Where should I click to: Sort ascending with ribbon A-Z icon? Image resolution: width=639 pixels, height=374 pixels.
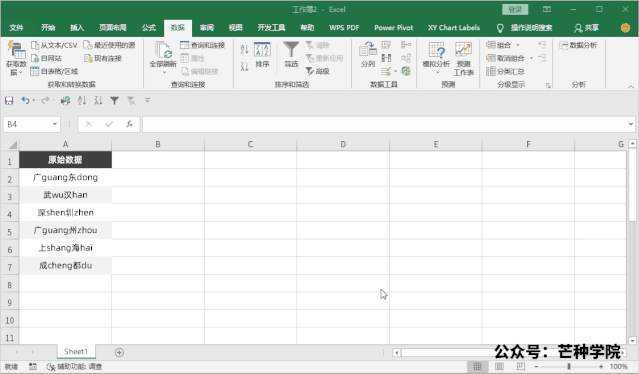244,50
